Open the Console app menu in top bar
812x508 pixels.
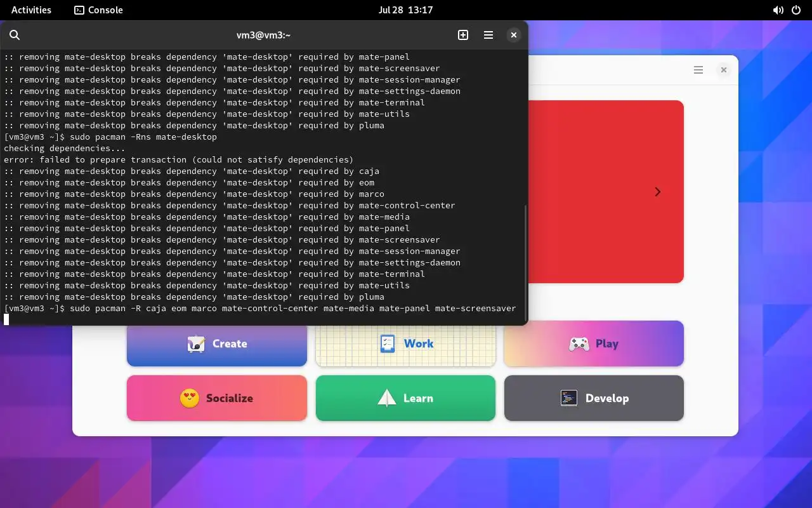(98, 10)
